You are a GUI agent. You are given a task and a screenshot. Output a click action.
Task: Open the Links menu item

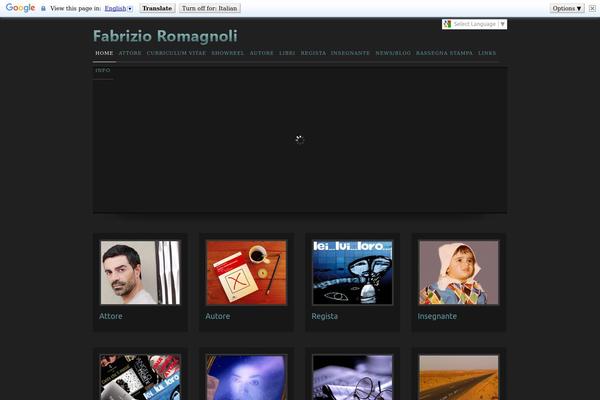pos(487,53)
